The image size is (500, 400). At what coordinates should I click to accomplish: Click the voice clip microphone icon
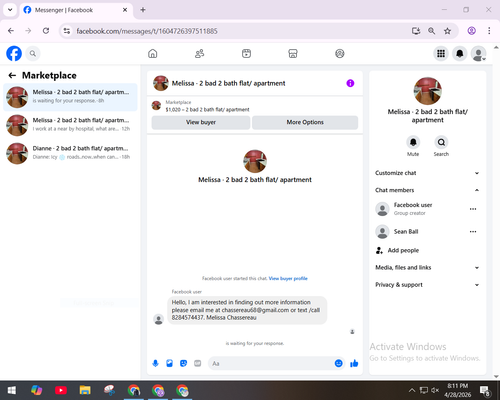155,363
